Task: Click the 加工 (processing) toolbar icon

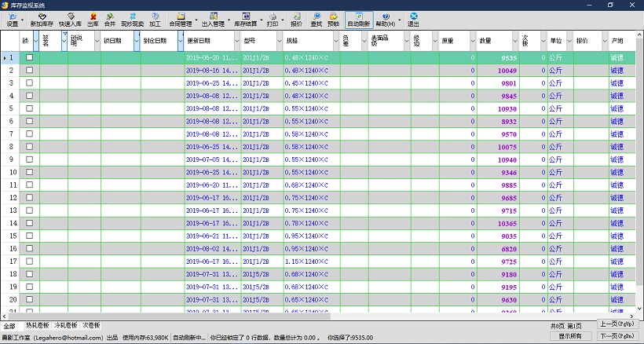Action: [x=155, y=20]
